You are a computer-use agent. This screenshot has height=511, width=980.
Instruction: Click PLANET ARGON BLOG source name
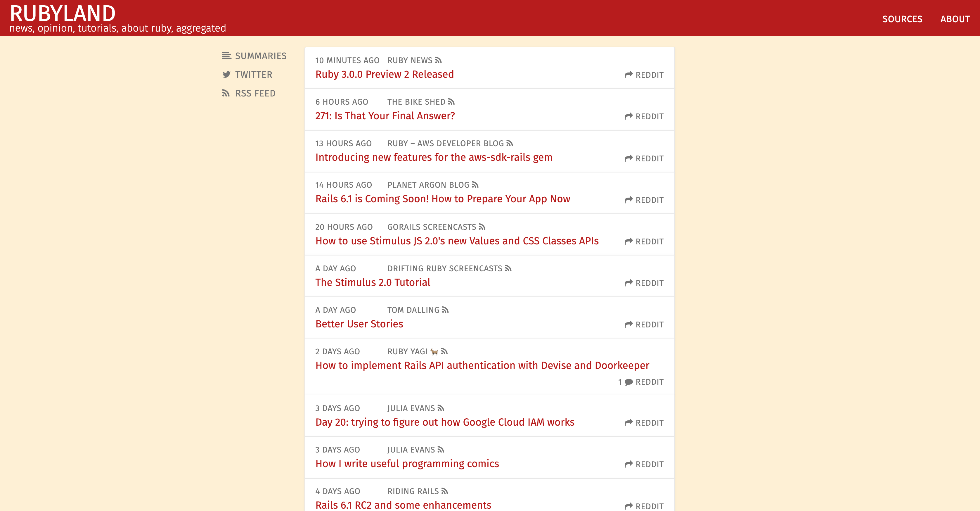(428, 184)
